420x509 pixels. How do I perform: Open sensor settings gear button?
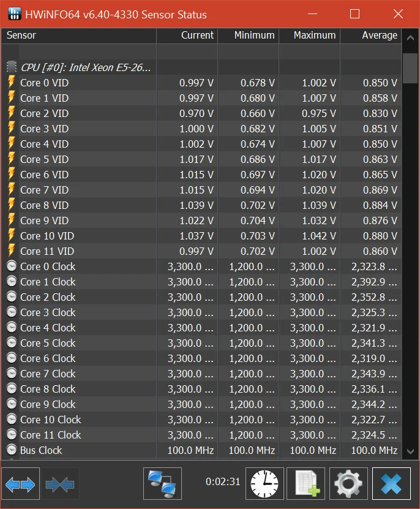(x=348, y=484)
